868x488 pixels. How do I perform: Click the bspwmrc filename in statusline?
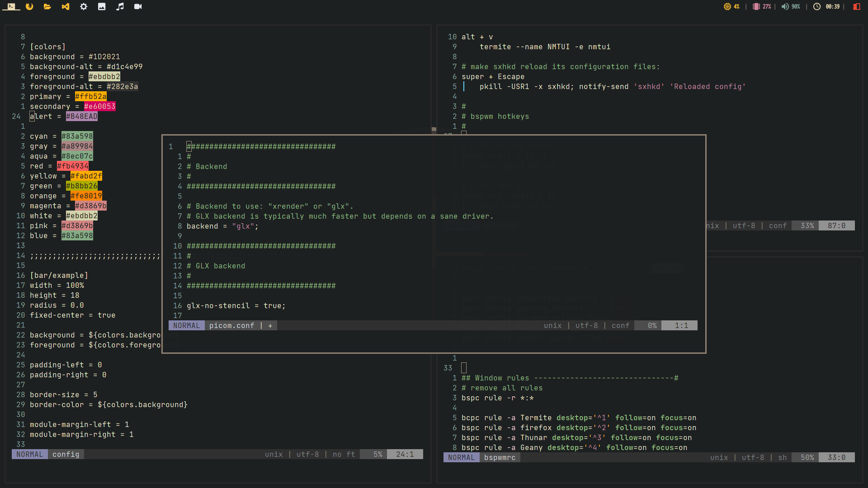coord(500,458)
